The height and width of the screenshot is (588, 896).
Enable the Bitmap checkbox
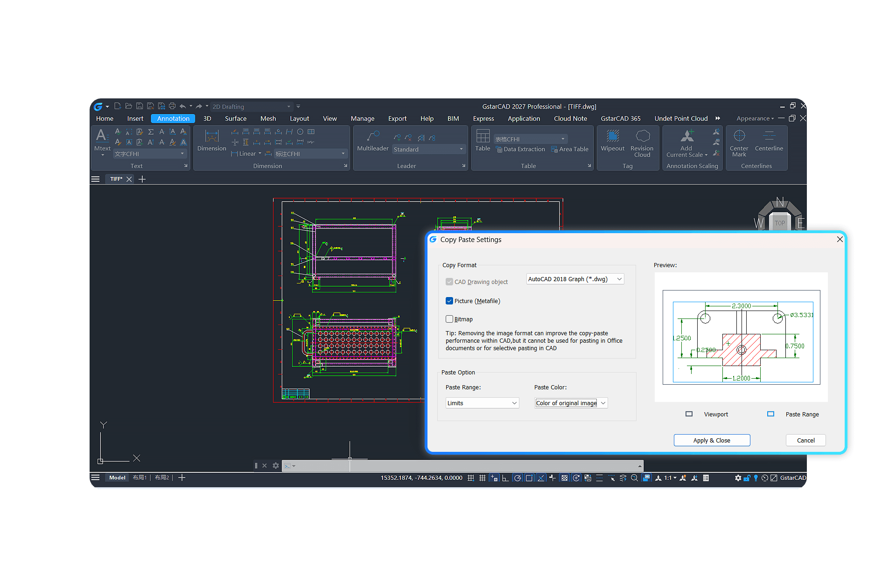(x=449, y=319)
